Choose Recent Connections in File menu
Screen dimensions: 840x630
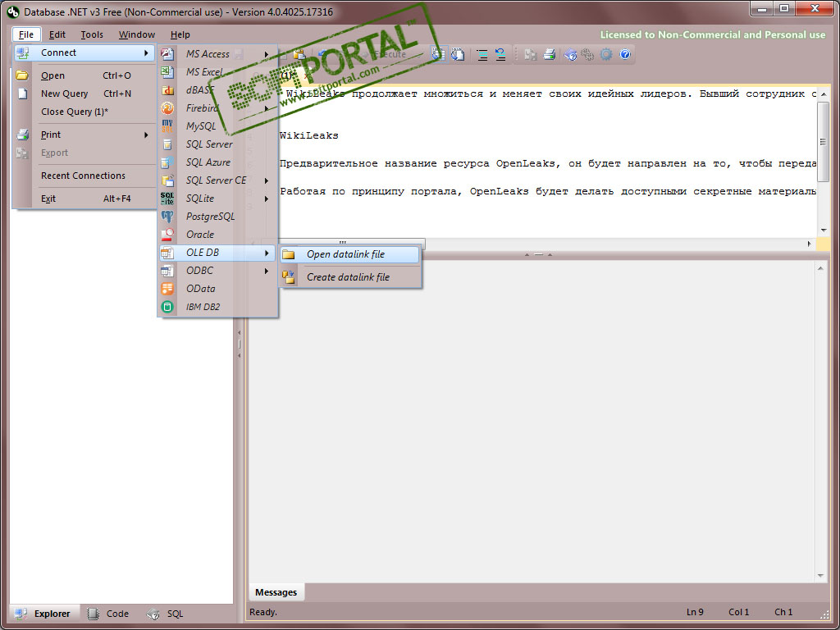point(84,176)
